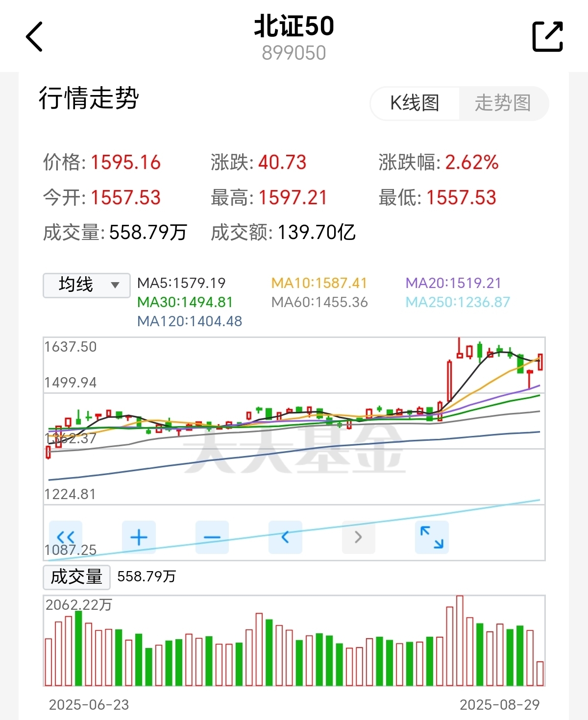Tap the share icon at top right
Image resolution: width=588 pixels, height=720 pixels.
547,36
